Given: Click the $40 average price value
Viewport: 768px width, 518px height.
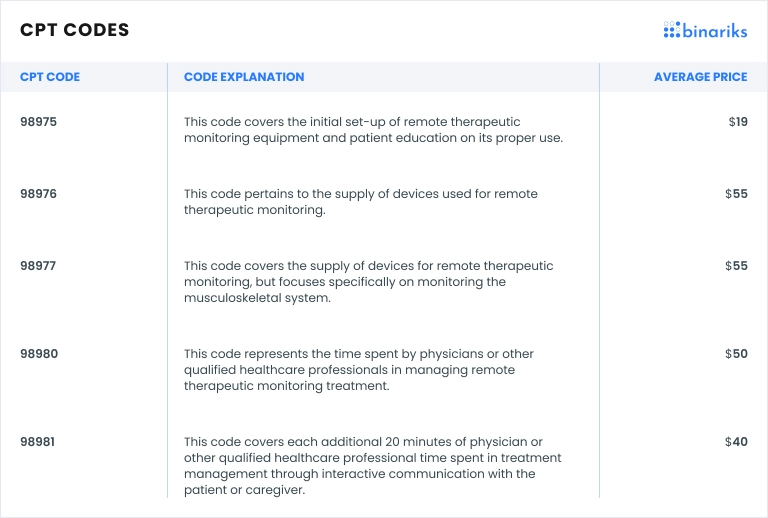Looking at the screenshot, I should (x=736, y=442).
